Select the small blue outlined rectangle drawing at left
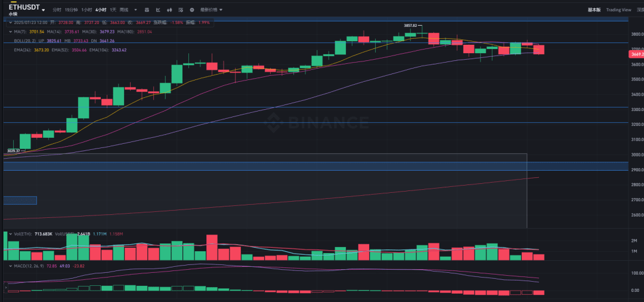644x302 pixels. [20, 201]
